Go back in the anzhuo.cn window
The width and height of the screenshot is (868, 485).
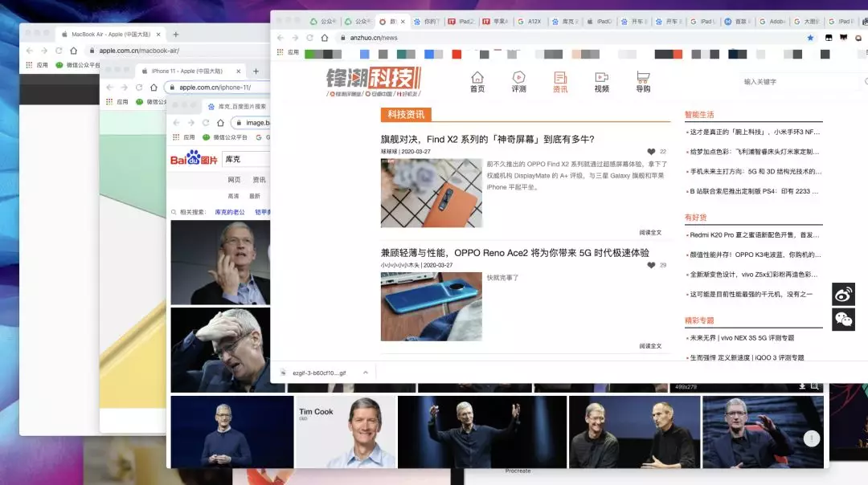click(280, 38)
